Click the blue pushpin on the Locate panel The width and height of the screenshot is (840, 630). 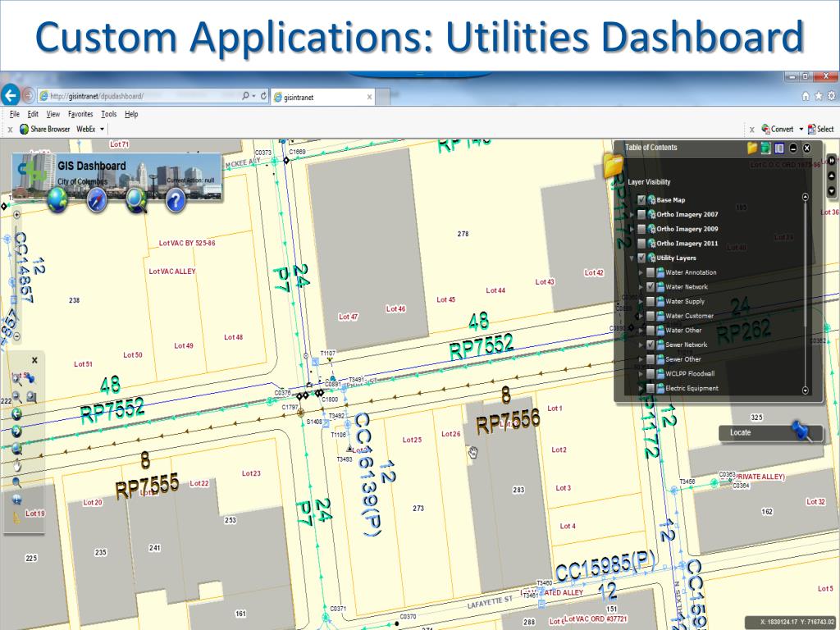click(802, 431)
